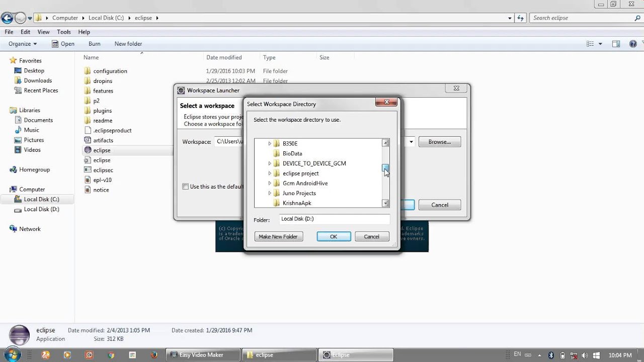The height and width of the screenshot is (362, 644).
Task: Click New folder in Explorer toolbar
Action: point(128,44)
